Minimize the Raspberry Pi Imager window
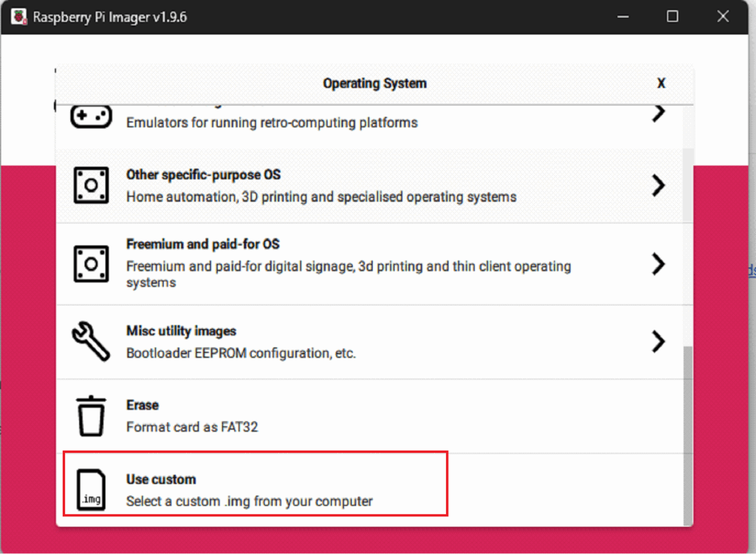Viewport: 756px width, 554px height. pos(622,16)
